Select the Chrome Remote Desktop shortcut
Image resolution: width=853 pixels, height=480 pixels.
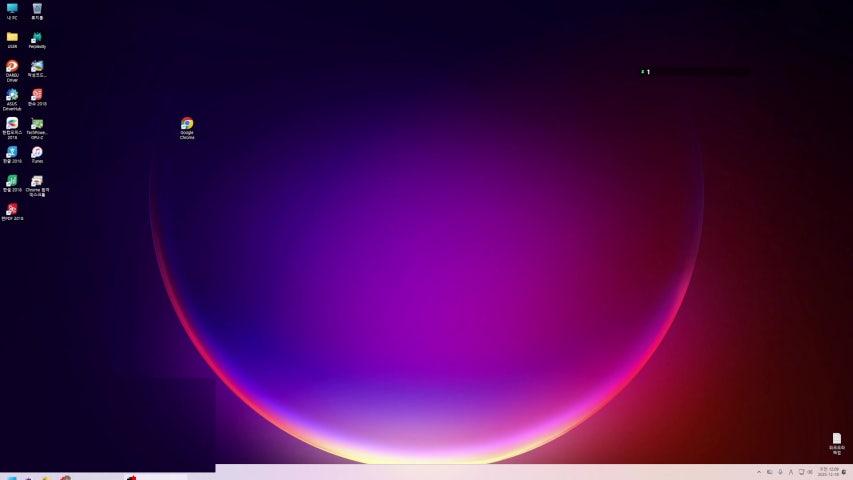(x=37, y=186)
